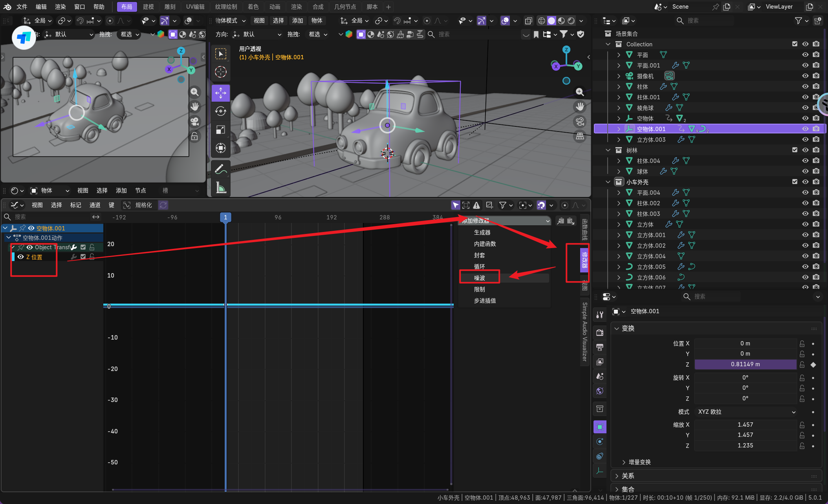828x504 pixels.
Task: Toggle visibility of Z 位置 channel
Action: [21, 257]
